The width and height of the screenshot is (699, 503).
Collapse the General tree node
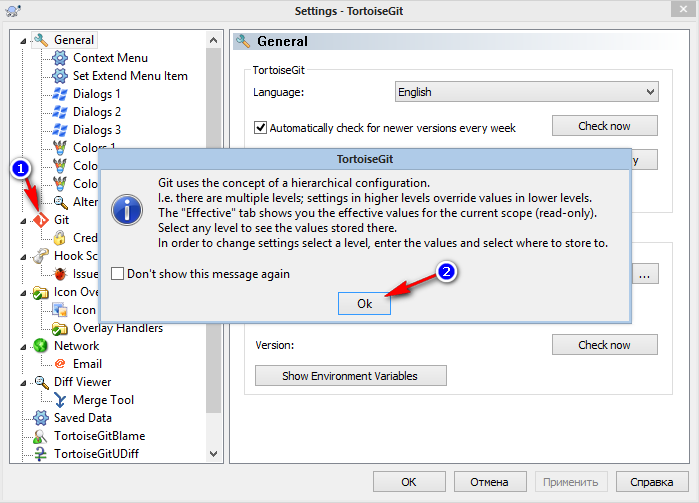[23, 41]
